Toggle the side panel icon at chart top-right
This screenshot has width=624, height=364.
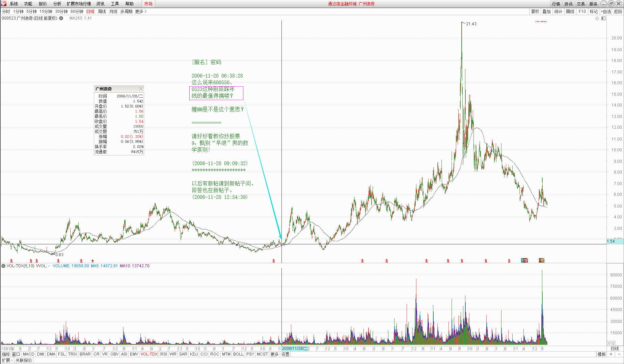603,18
